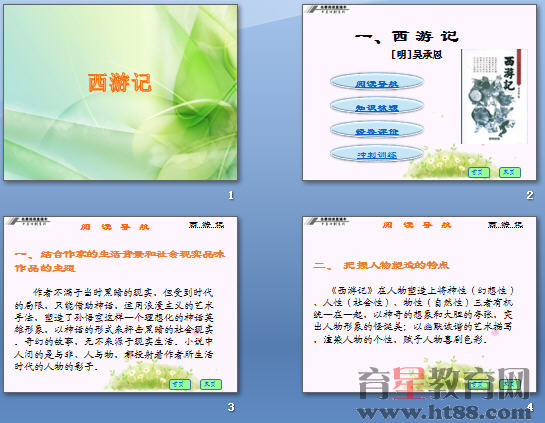Select slide 1 thumbnail titled 西游记
The width and height of the screenshot is (545, 423).
click(121, 92)
